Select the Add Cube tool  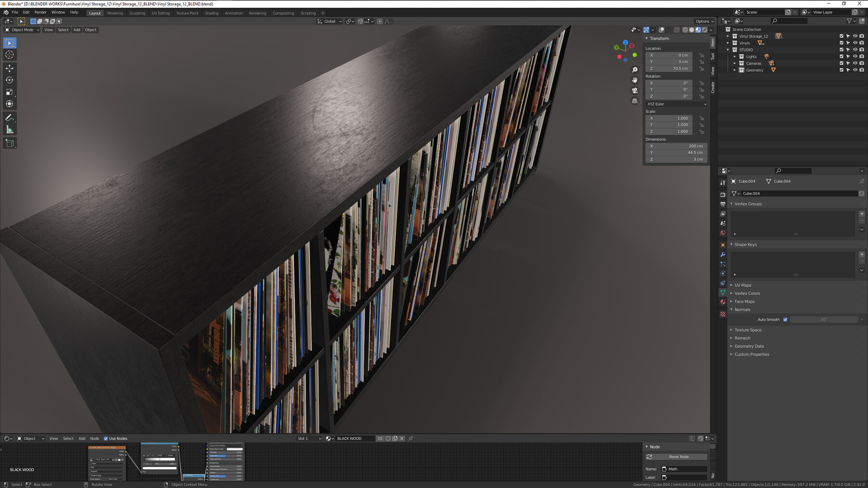point(10,143)
